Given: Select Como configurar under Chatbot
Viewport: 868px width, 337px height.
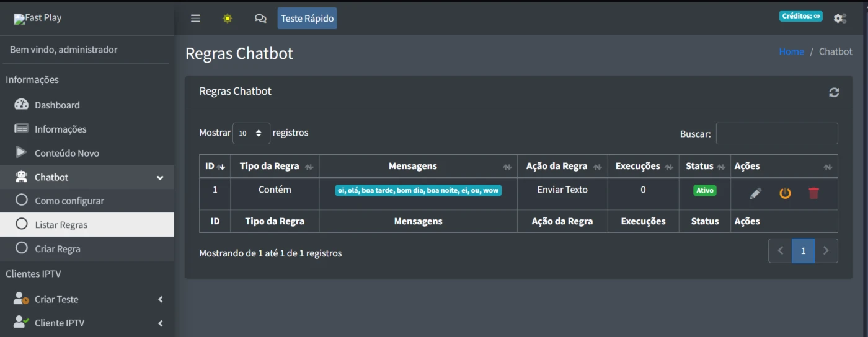Looking at the screenshot, I should 69,201.
